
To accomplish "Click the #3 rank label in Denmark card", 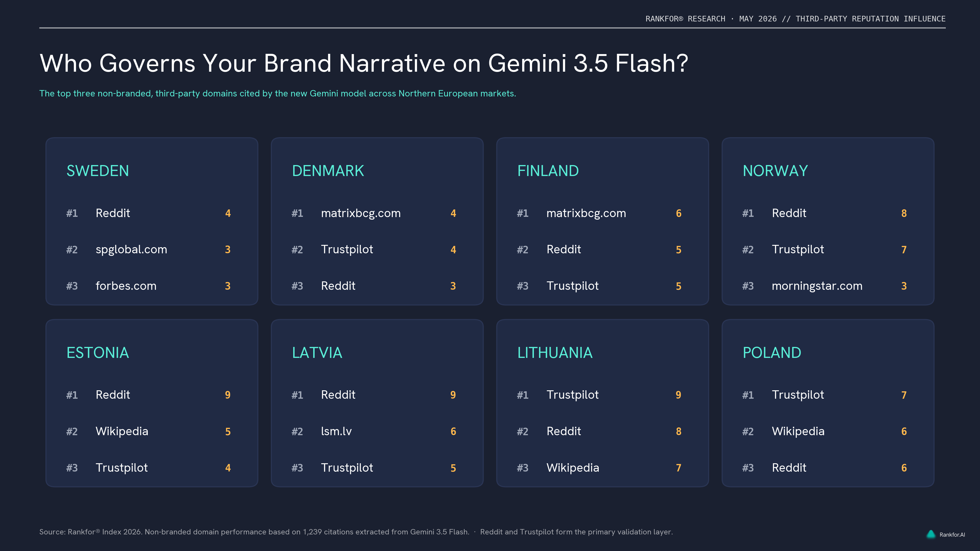I will [x=297, y=286].
